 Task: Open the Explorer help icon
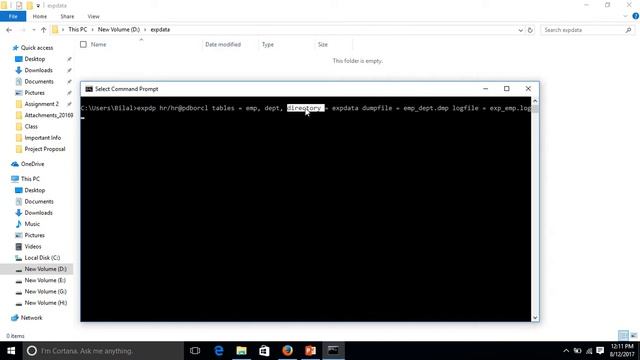(x=636, y=16)
